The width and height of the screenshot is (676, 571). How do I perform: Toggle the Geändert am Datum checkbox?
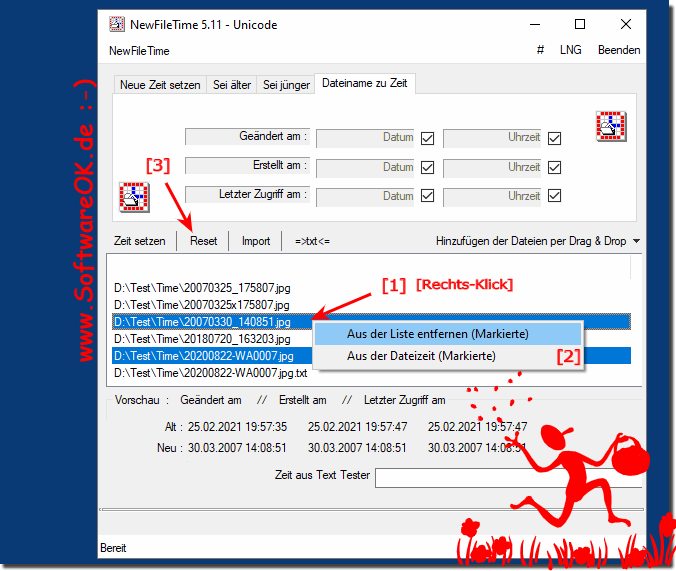[x=427, y=138]
